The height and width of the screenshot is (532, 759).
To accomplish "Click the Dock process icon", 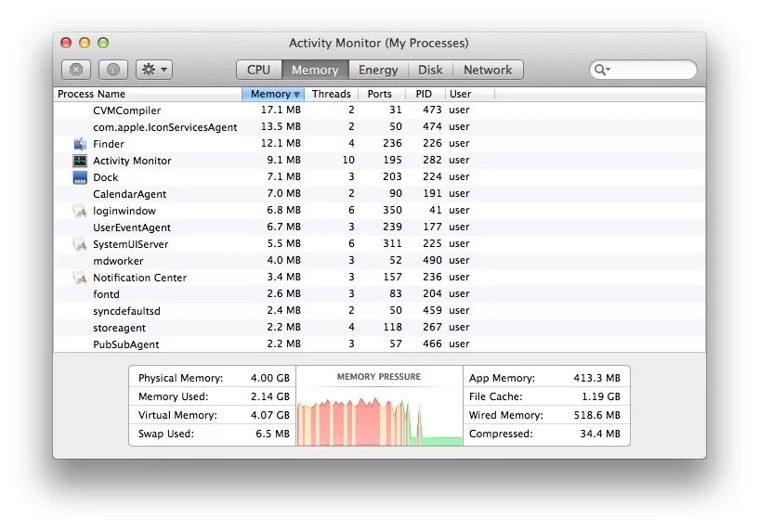I will pyautogui.click(x=80, y=177).
